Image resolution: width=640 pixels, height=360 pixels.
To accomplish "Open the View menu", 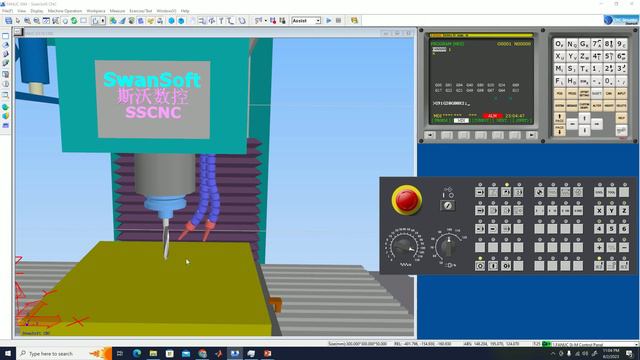I will click(x=22, y=11).
